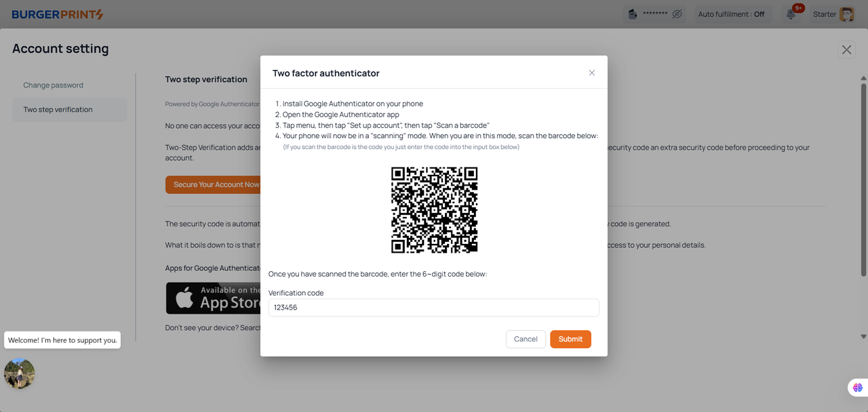The height and width of the screenshot is (412, 868).
Task: Close the Account setting panel
Action: [846, 49]
